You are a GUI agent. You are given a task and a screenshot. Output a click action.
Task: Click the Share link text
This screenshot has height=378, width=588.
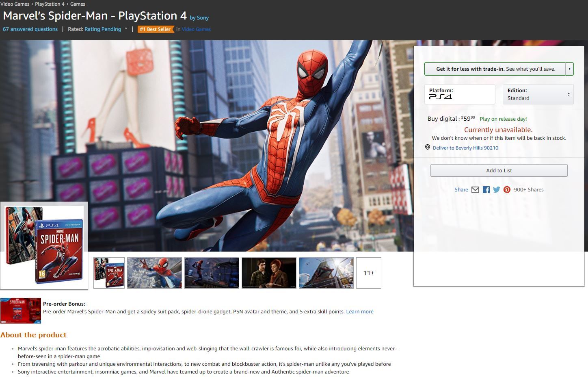tap(461, 190)
